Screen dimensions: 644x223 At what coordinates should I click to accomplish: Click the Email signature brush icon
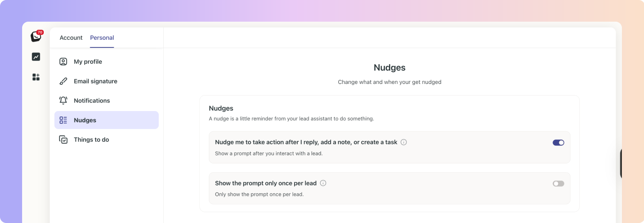point(64,81)
